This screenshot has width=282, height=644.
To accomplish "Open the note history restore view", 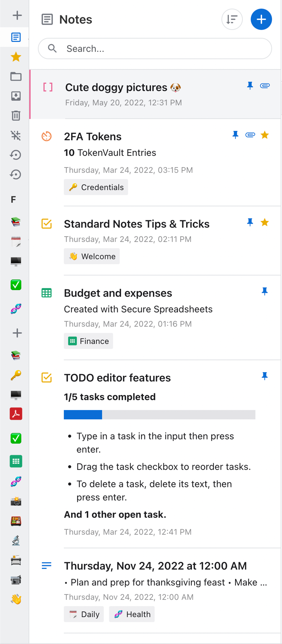I will click(x=16, y=155).
